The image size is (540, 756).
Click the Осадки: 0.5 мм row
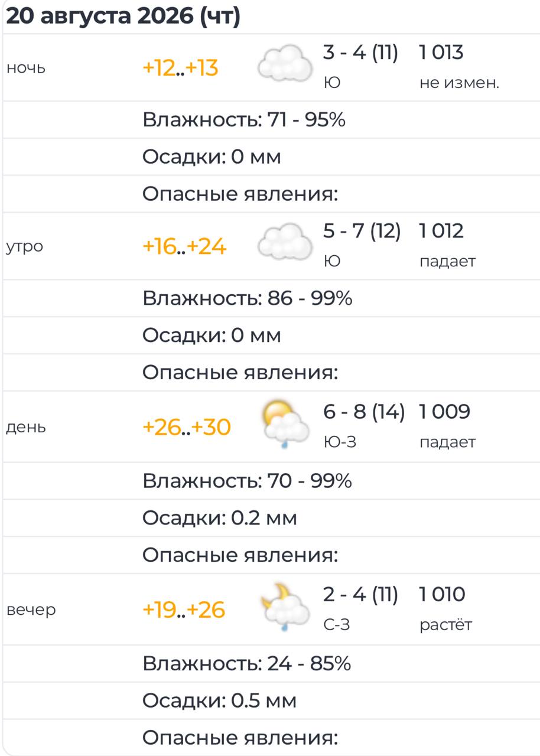pos(272,700)
